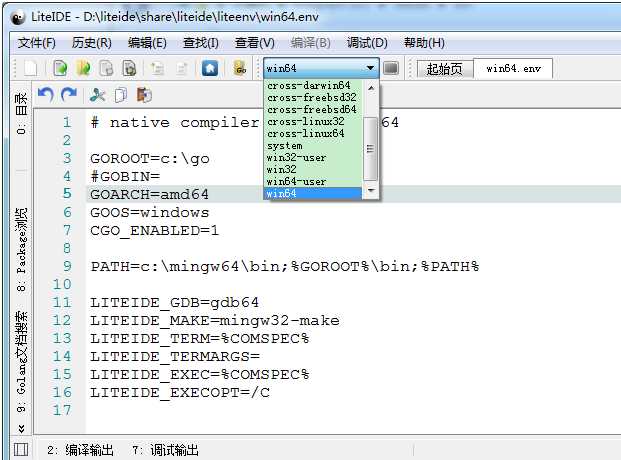The width and height of the screenshot is (621, 460).
Task: Open the 历史(R) menu
Action: click(x=91, y=42)
